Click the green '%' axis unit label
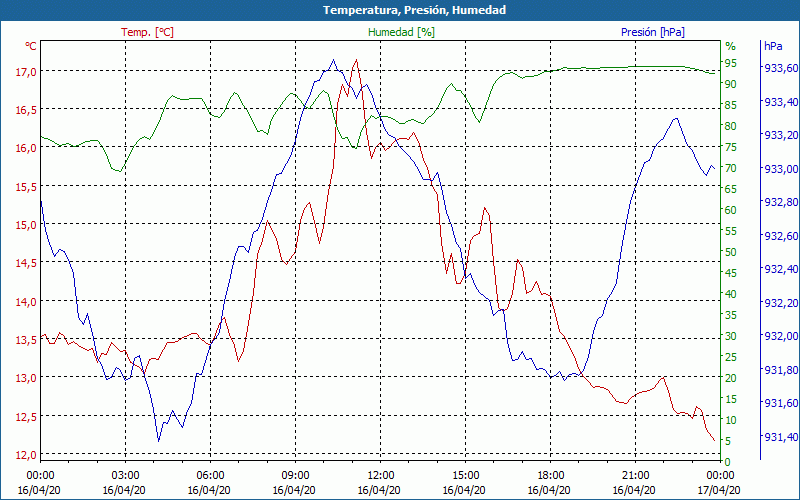This screenshot has width=800, height=500. 731,46
